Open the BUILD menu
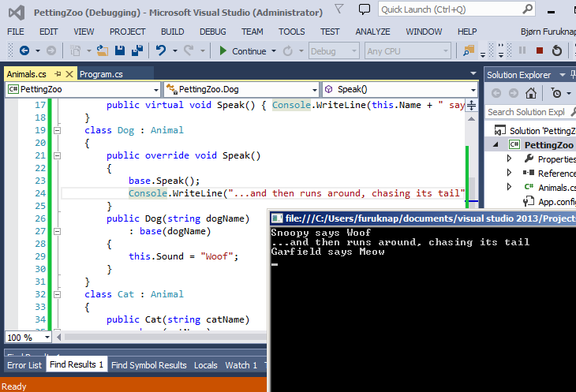 click(x=172, y=32)
